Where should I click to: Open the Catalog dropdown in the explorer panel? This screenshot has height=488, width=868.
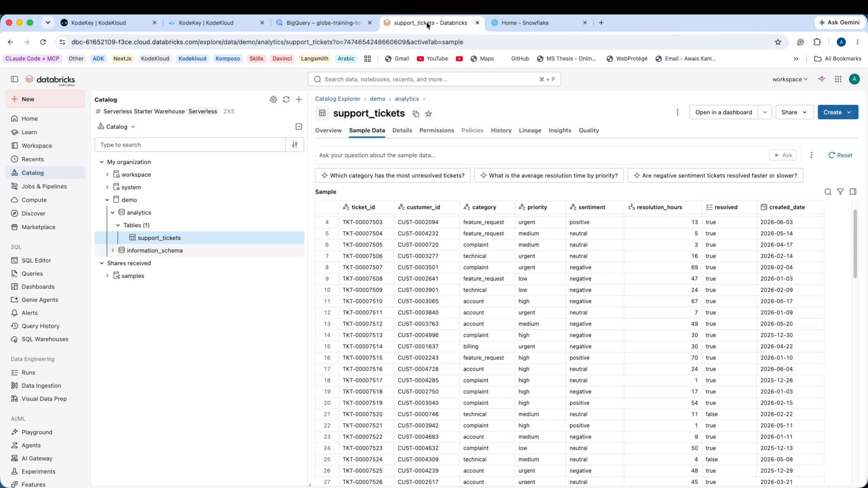[116, 127]
